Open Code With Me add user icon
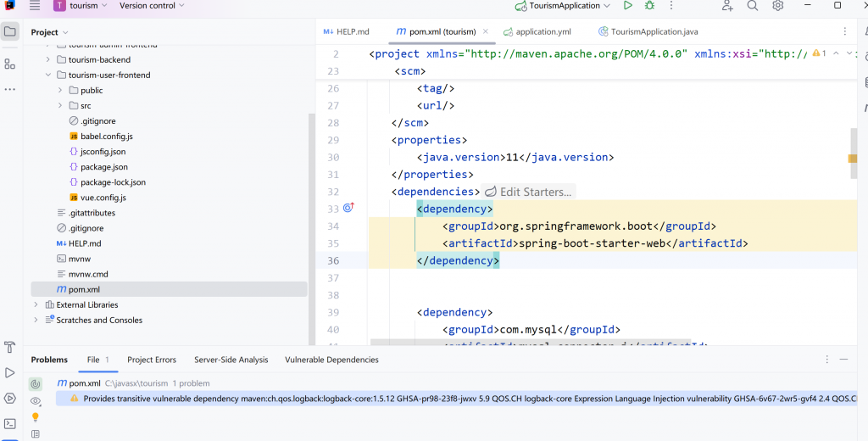The height and width of the screenshot is (441, 868). (x=727, y=6)
